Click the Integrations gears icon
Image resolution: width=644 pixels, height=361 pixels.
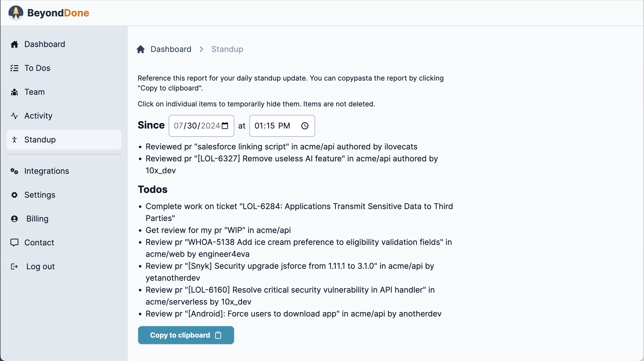click(14, 171)
